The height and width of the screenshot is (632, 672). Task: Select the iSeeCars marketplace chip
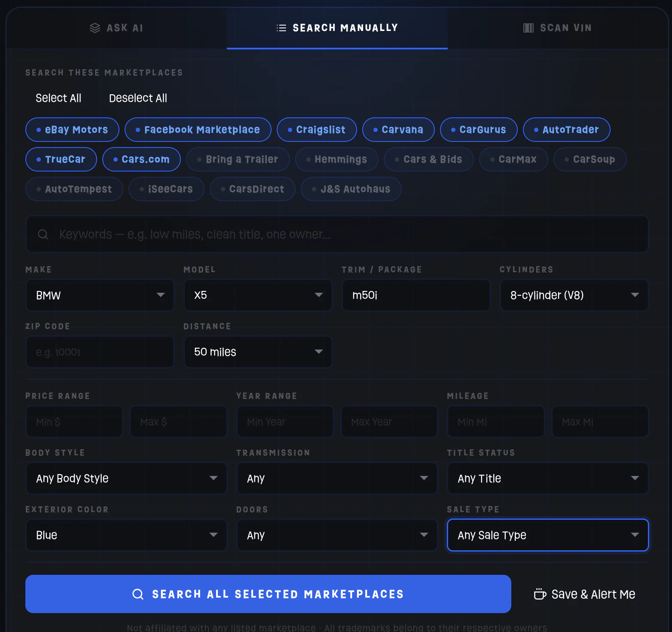click(166, 189)
